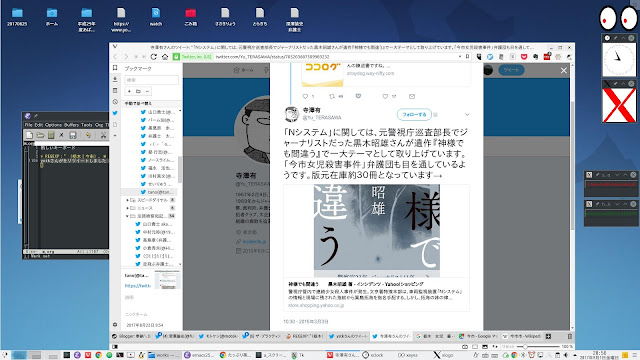This screenshot has width=640, height=360.
Task: Open Vivaldi settings gear at sidebar bottom
Action: tap(115, 325)
